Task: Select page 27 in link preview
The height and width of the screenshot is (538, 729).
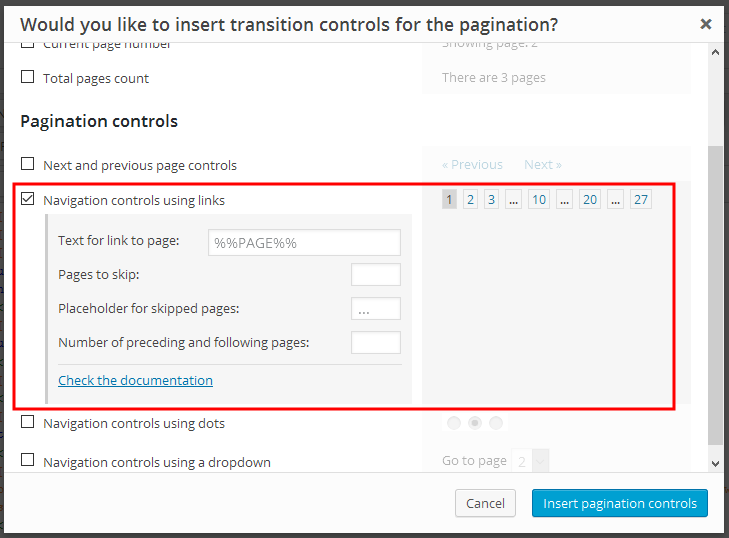Action: tap(641, 199)
